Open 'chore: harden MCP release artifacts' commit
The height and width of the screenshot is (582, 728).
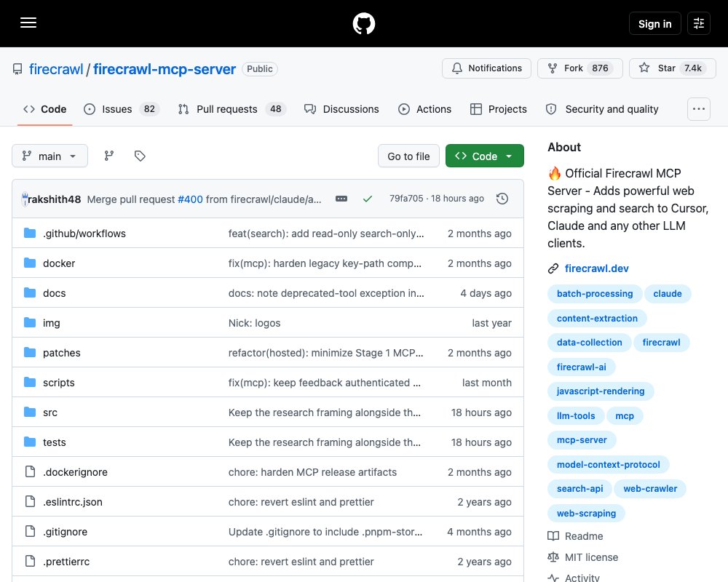pos(312,472)
